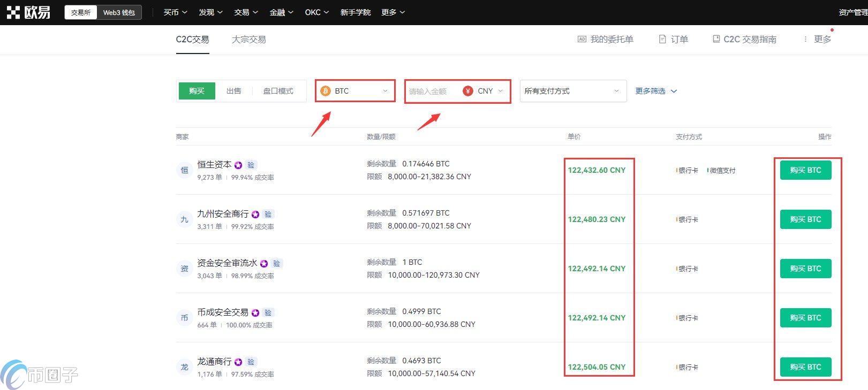This screenshot has width=868, height=390.
Task: Expand the 交易 navigation menu
Action: (246, 12)
